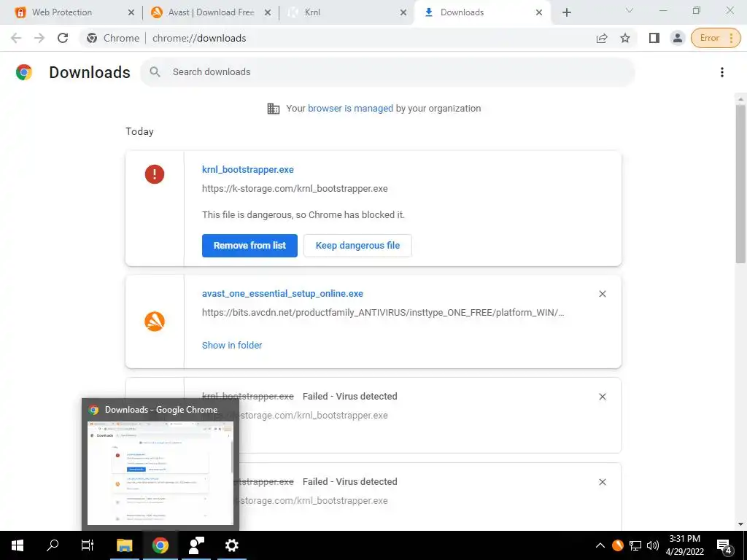Click the managed organization building icon
Viewport: 747px width, 560px height.
tap(274, 109)
